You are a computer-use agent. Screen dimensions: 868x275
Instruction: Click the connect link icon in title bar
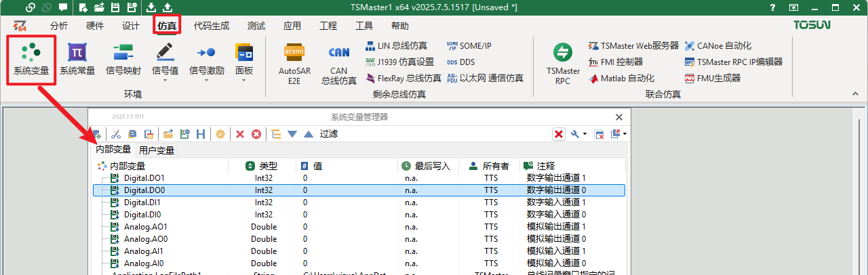coord(31,7)
